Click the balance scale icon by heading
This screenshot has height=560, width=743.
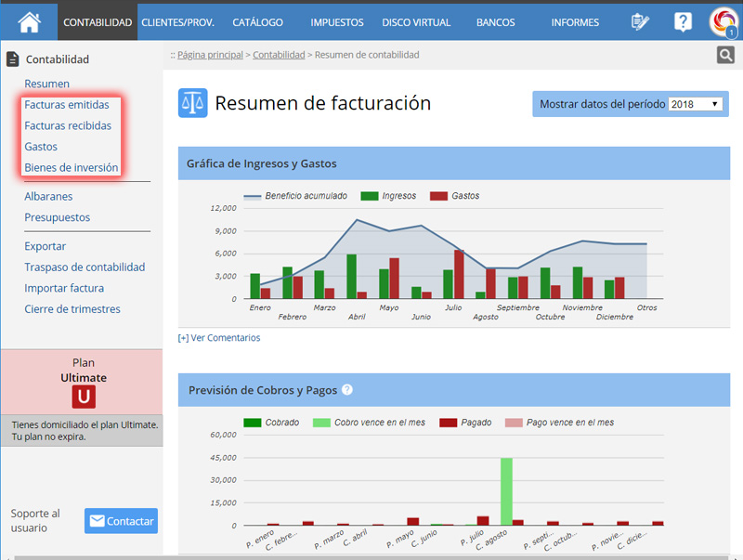[192, 103]
